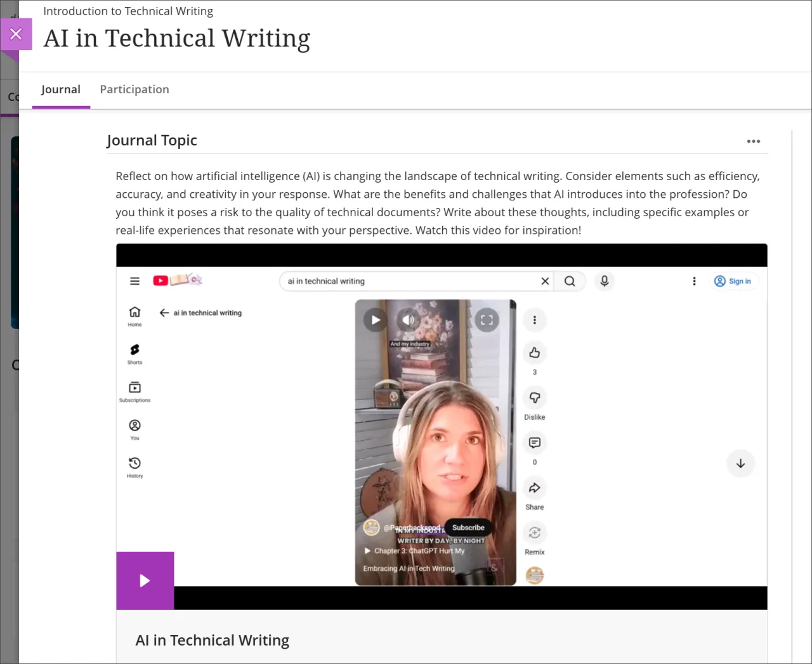Play the embedded video with purple play button
This screenshot has height=664, width=812.
click(145, 580)
